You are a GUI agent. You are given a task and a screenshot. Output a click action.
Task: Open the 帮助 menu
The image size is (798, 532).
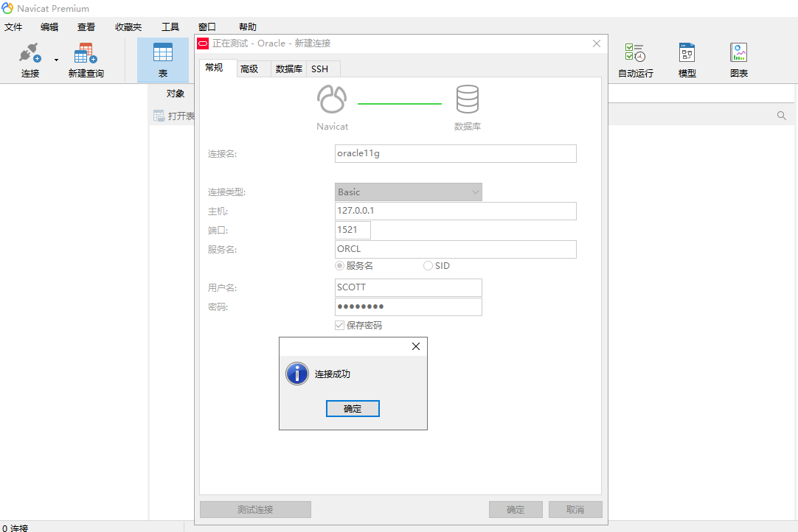tap(247, 27)
